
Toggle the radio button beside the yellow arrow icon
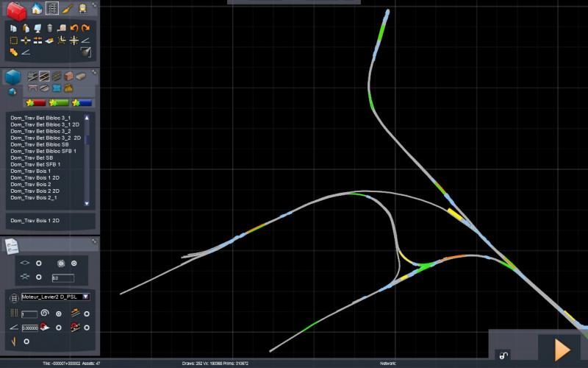(x=26, y=342)
